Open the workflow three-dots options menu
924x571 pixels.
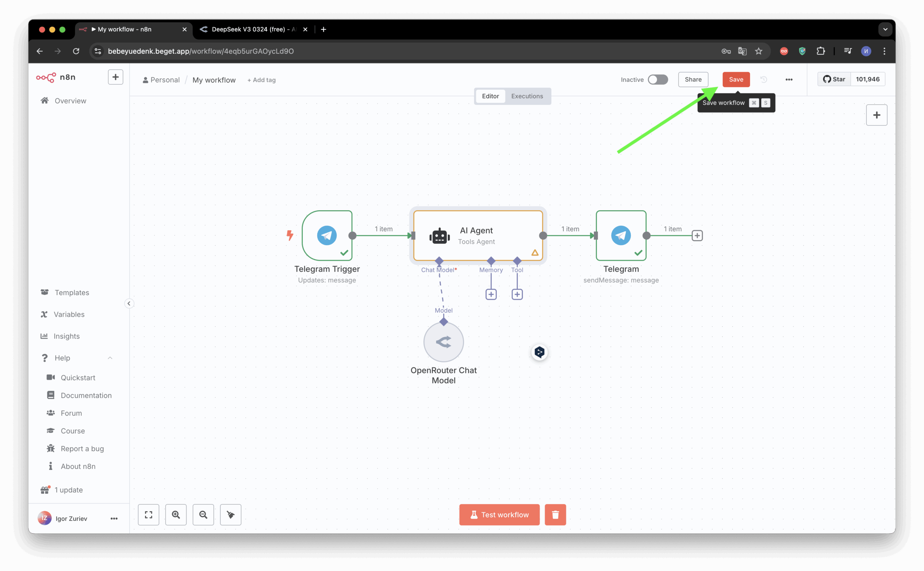click(x=789, y=80)
